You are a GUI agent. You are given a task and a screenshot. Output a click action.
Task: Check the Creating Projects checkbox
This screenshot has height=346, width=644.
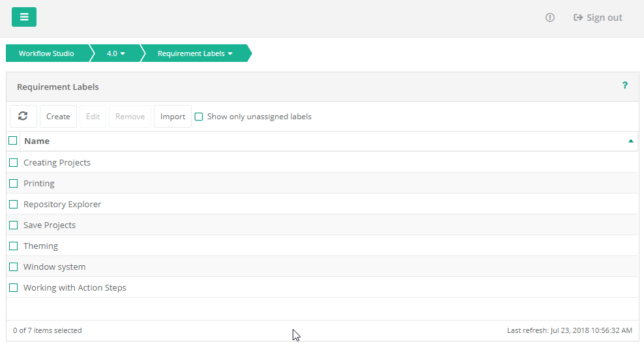pyautogui.click(x=13, y=162)
